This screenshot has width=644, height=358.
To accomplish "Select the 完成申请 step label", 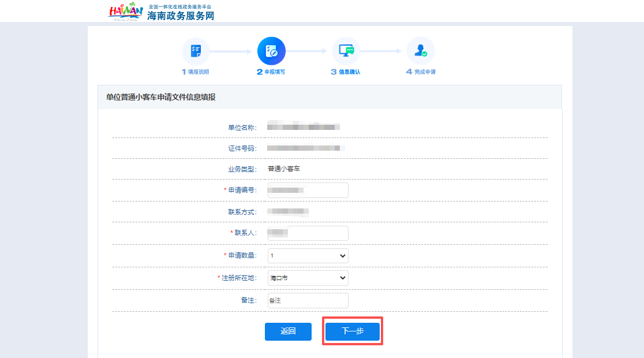I will point(421,70).
